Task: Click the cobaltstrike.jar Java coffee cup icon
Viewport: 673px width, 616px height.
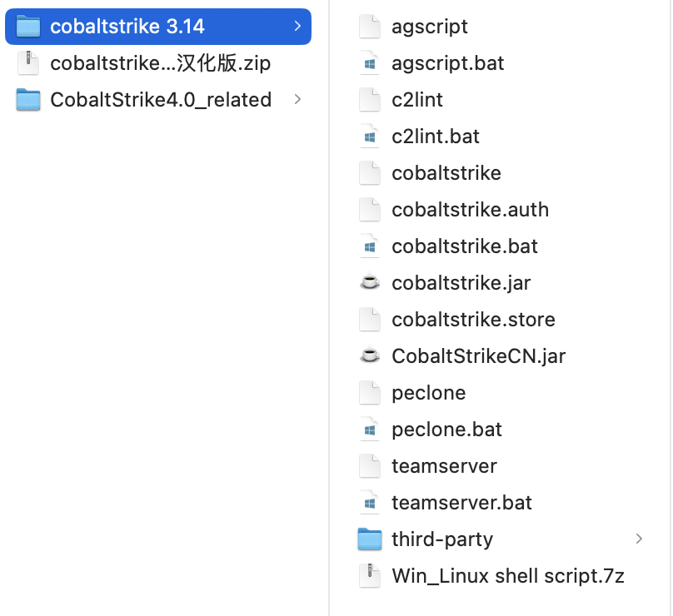Action: [369, 283]
